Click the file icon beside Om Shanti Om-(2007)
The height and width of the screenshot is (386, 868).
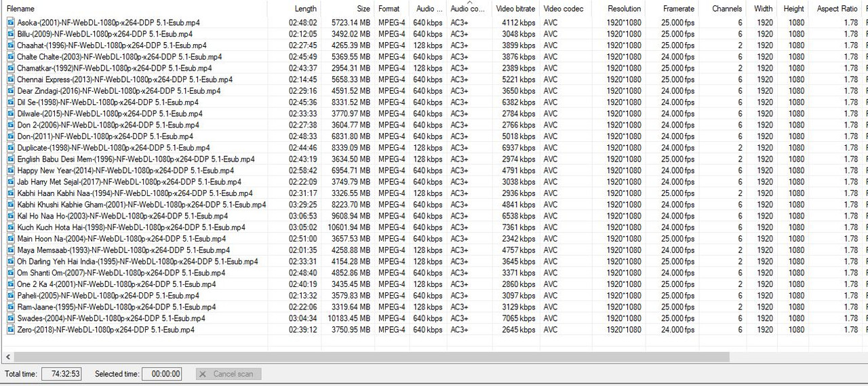[11, 273]
